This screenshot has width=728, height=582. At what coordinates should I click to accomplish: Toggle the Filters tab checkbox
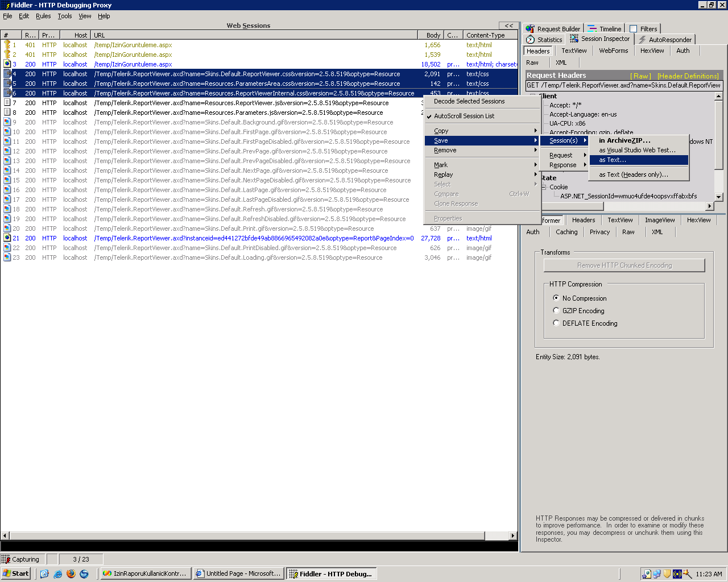tap(633, 29)
